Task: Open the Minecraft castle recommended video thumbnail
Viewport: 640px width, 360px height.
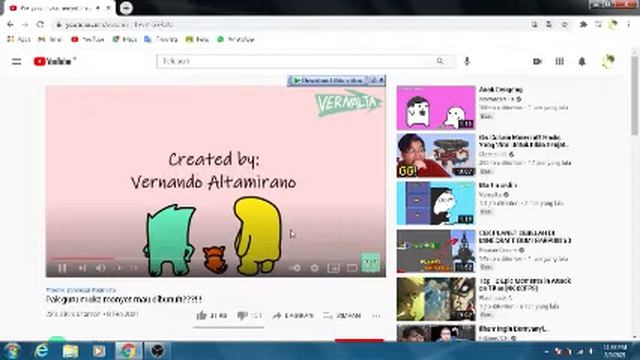Action: tap(436, 251)
